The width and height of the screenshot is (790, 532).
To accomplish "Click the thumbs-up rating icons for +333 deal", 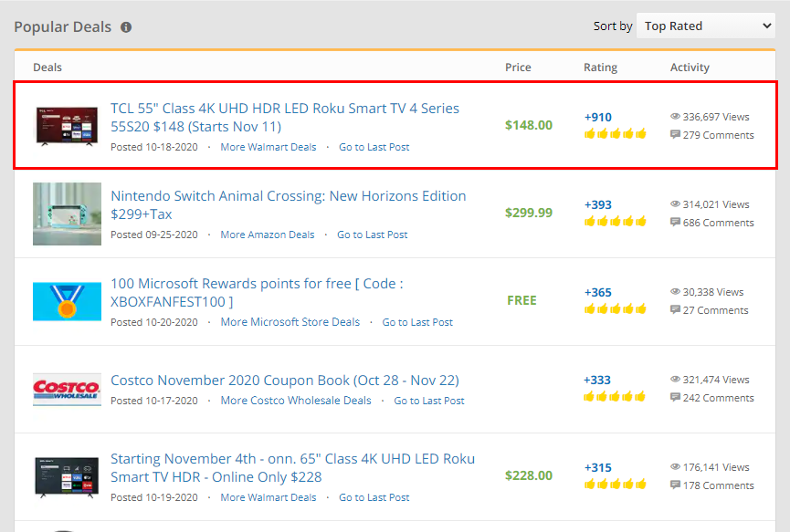I will point(615,397).
